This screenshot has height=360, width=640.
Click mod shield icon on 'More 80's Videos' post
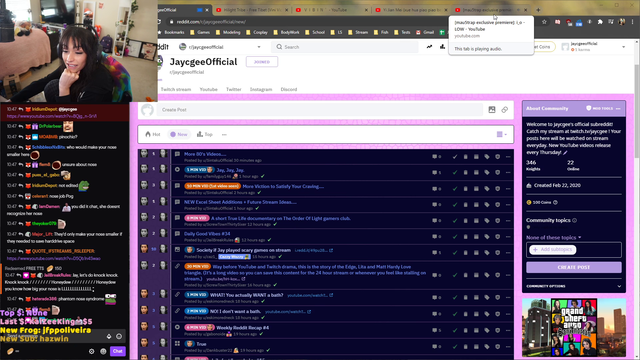[x=497, y=156]
